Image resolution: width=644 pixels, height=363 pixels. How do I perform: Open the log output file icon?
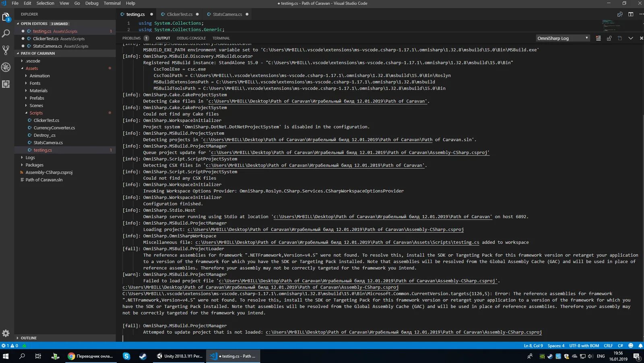pyautogui.click(x=620, y=38)
